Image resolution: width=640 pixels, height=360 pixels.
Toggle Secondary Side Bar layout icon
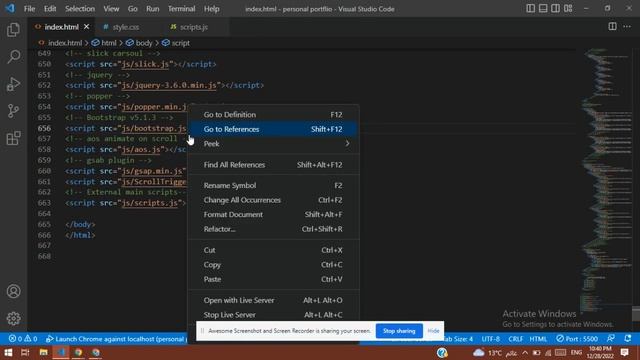556,9
